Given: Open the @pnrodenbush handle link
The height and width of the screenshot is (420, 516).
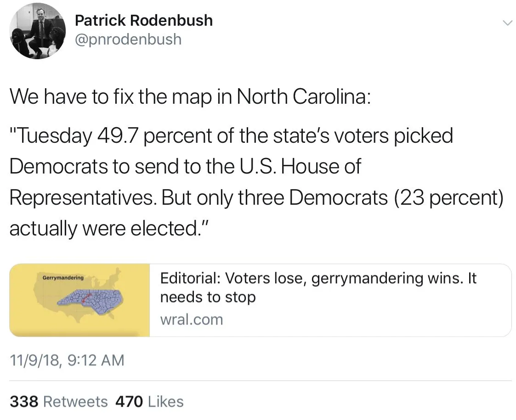Looking at the screenshot, I should tap(128, 39).
